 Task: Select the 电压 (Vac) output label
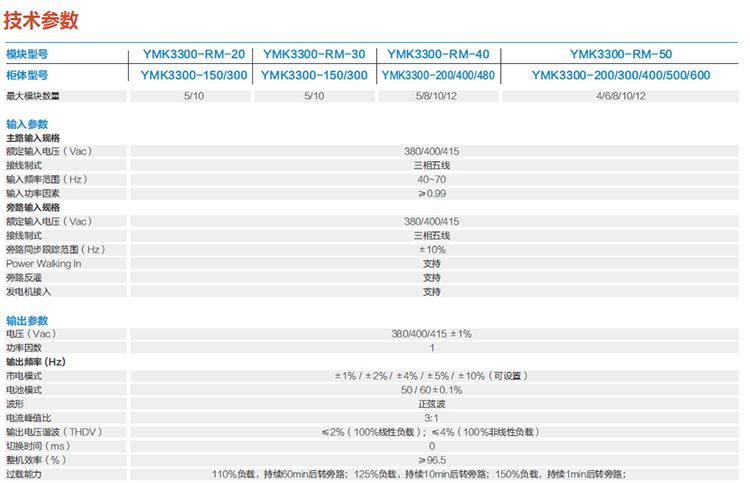click(31, 334)
